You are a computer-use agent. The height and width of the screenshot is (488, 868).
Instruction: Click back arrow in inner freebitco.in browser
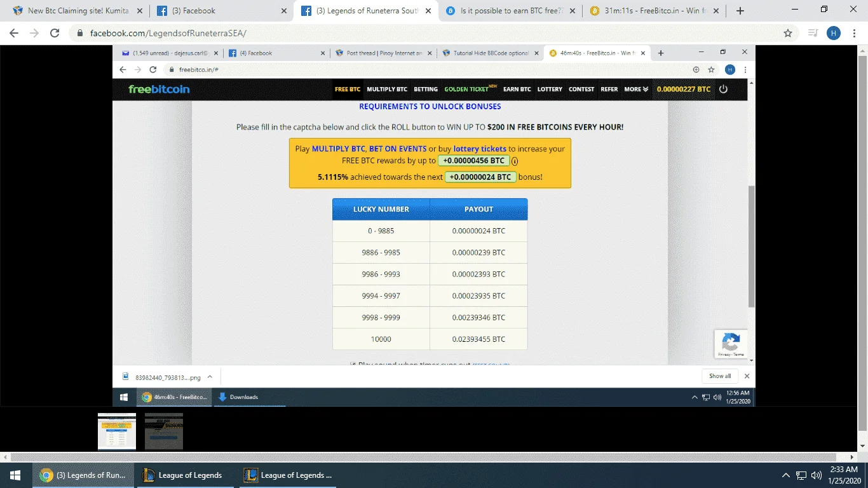coord(123,70)
